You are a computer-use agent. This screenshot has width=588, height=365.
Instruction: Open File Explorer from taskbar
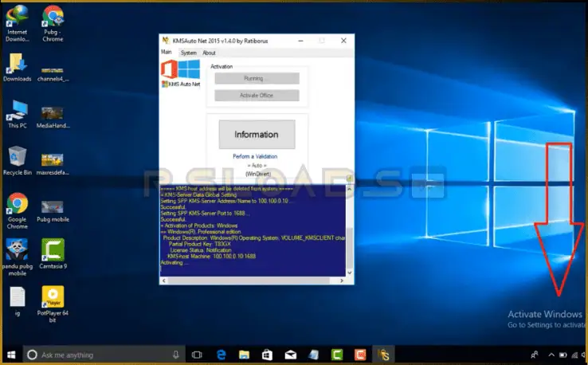click(244, 355)
